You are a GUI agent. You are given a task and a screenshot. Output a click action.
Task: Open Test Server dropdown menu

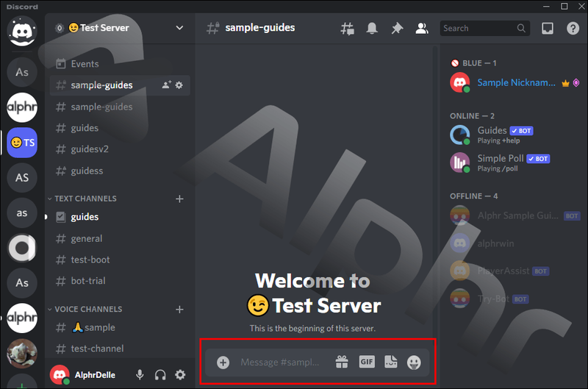point(179,28)
